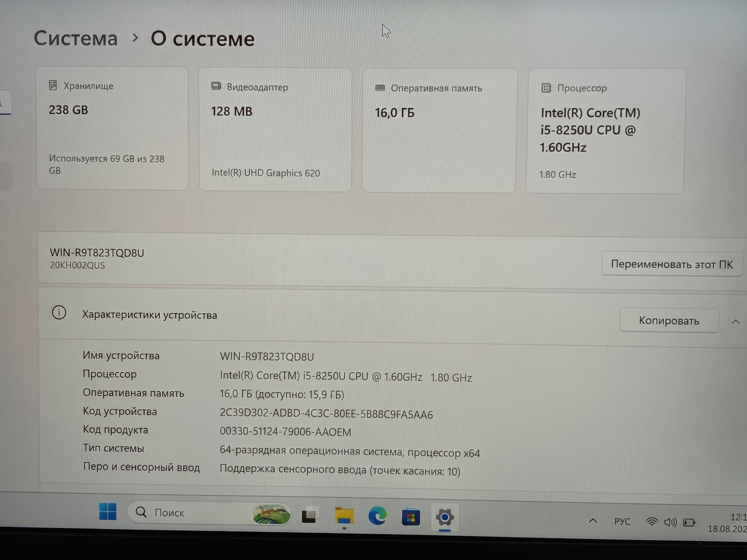Click the search magnifier icon
747x560 pixels.
141,512
